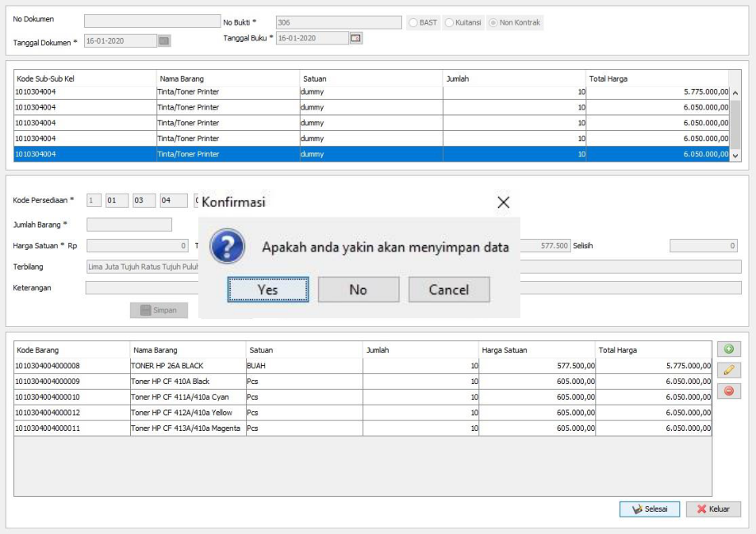Choose the Non Kontrak radio button

[x=494, y=23]
